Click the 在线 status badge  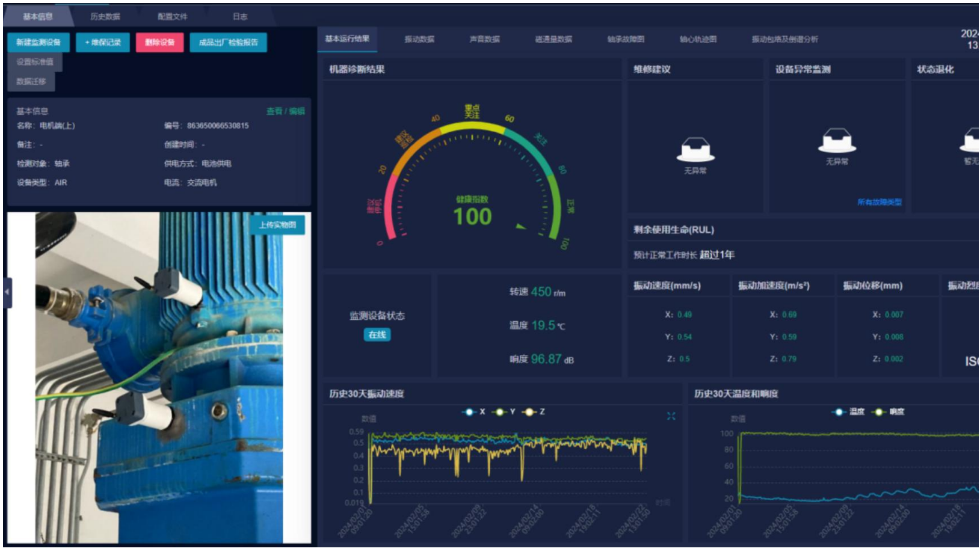377,335
